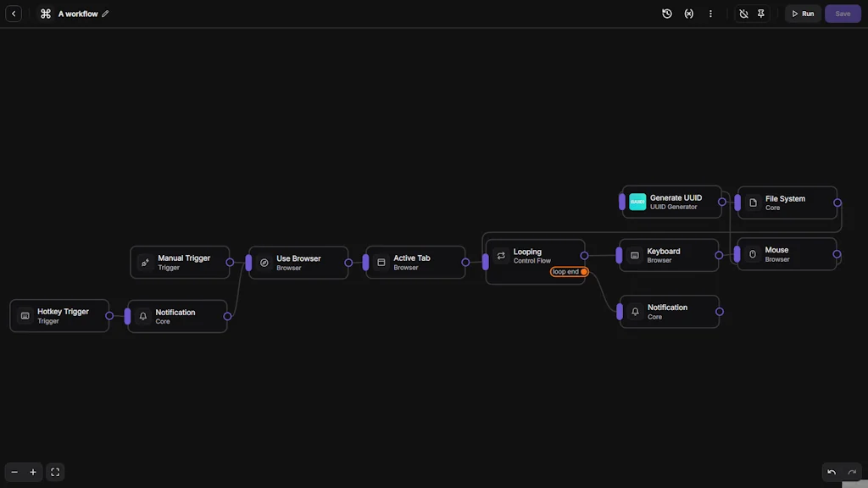Screen dimensions: 868x488
Task: Toggle the disable notifications alarm icon
Action: coord(743,14)
